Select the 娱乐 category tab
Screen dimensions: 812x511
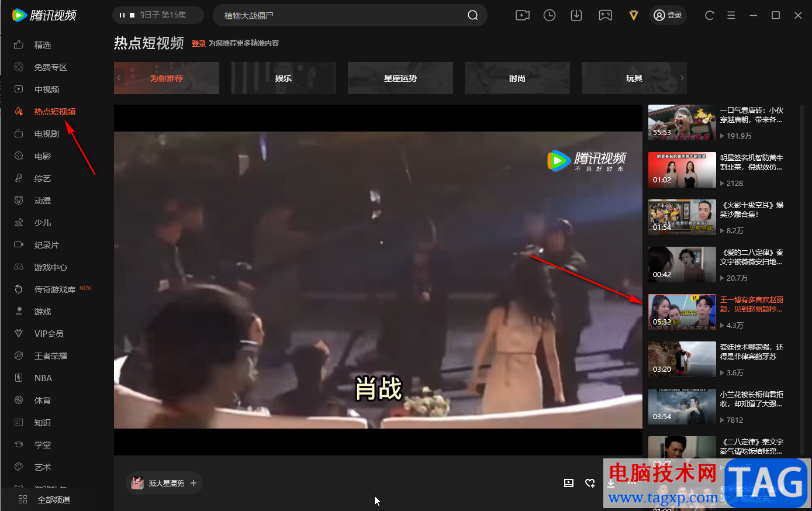pyautogui.click(x=284, y=78)
